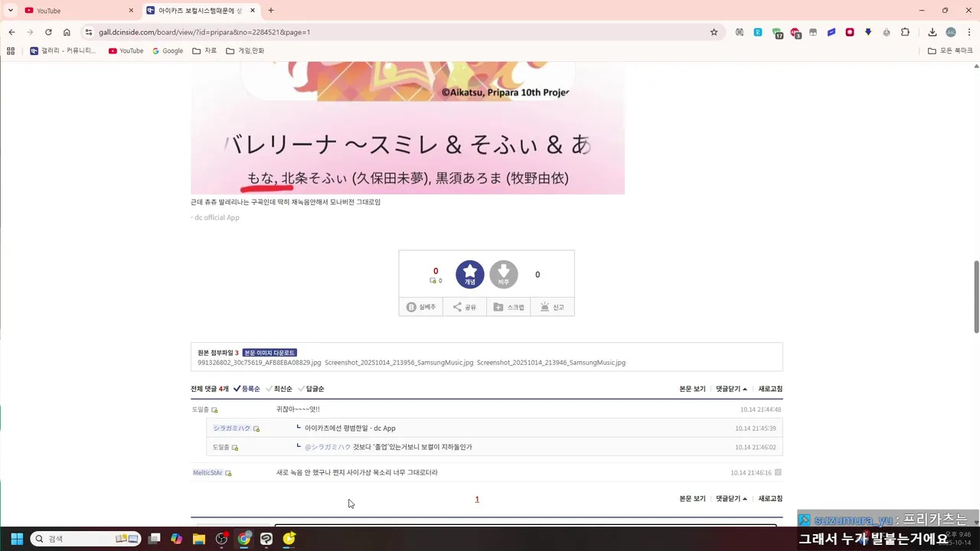The width and height of the screenshot is (980, 551).
Task: Sort comments by 답글순
Action: (311, 389)
